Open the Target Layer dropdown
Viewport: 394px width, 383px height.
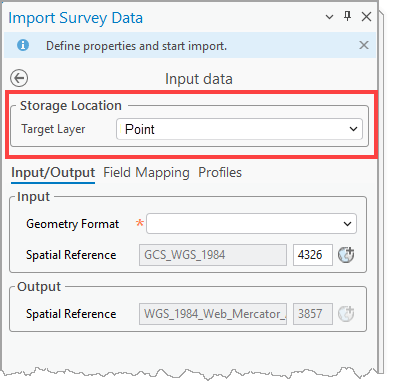pos(239,129)
